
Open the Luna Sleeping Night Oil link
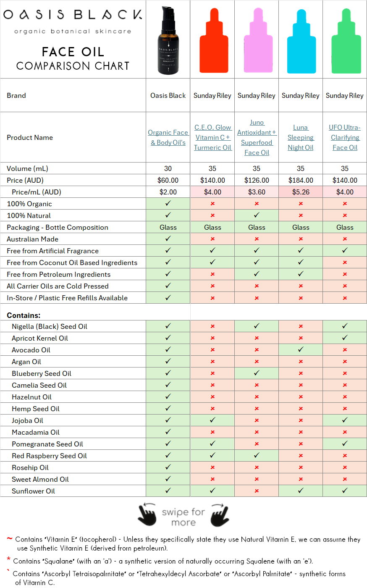pos(301,137)
